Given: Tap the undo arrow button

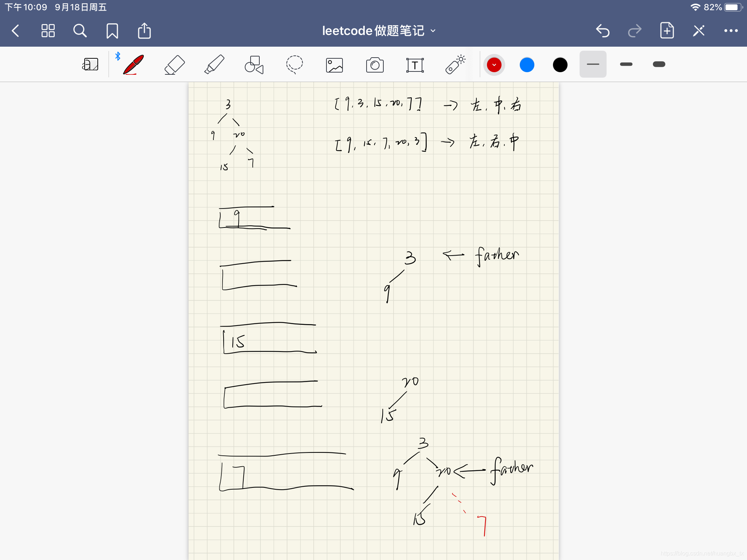Looking at the screenshot, I should click(603, 31).
